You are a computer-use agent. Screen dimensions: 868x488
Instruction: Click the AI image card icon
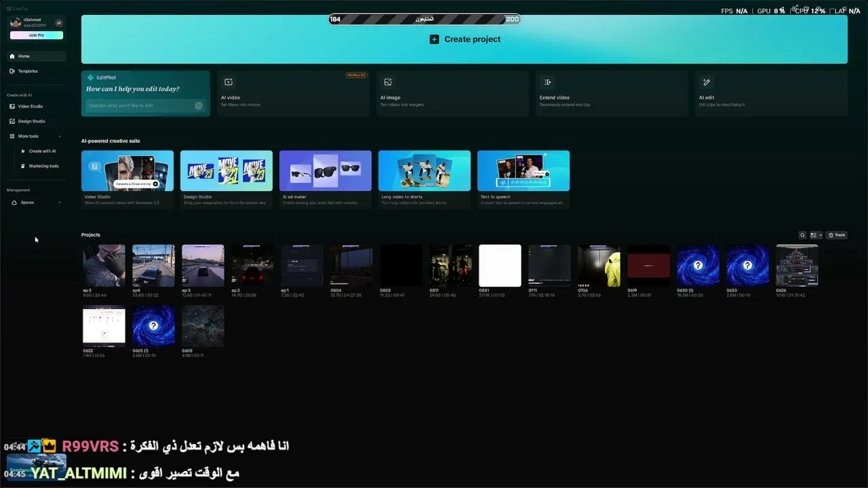point(388,82)
